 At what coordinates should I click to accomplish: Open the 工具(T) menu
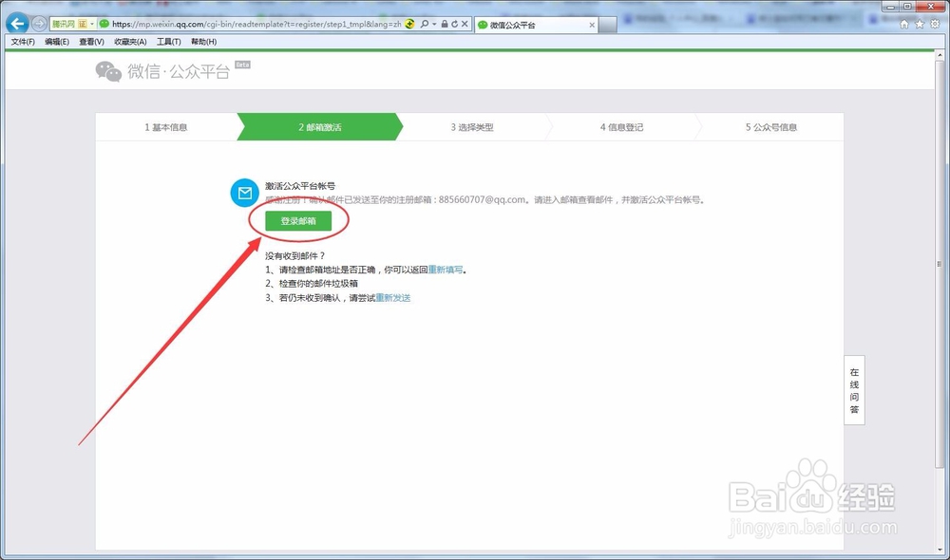coord(169,42)
